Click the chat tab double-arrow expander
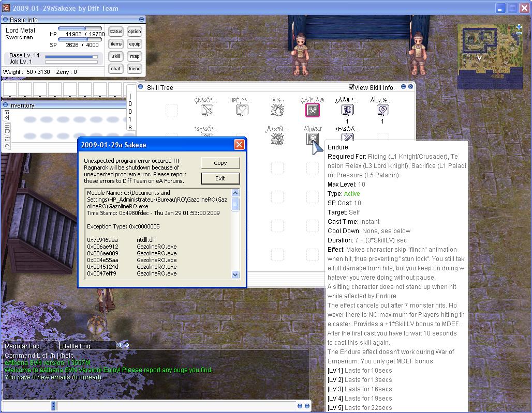Image resolution: width=532 pixels, height=413 pixels. pyautogui.click(x=120, y=345)
